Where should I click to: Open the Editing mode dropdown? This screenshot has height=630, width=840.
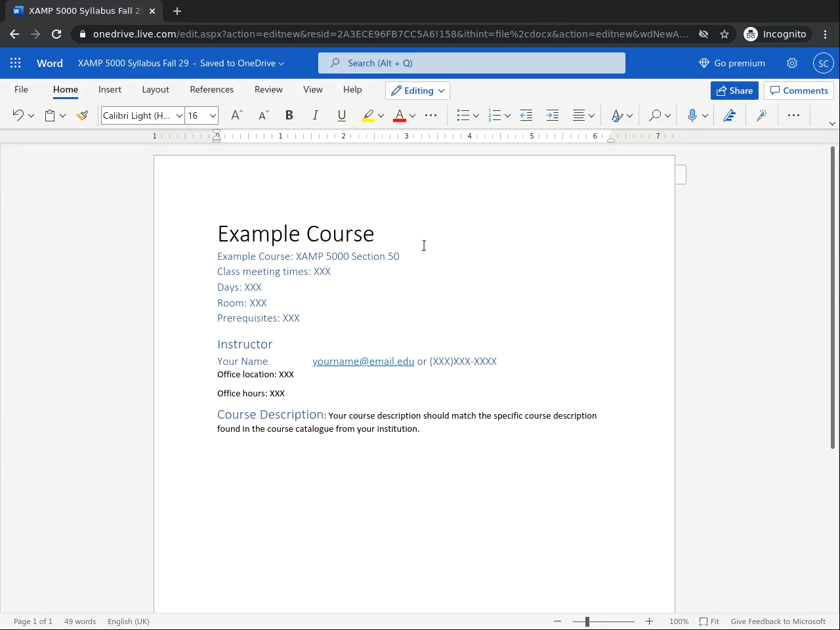point(418,91)
